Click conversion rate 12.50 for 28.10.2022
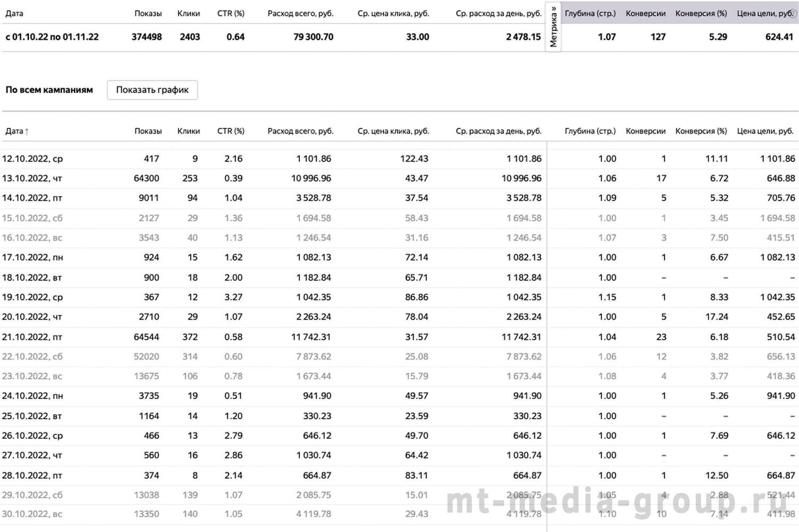Viewport: 799px width, 532px height. (717, 476)
